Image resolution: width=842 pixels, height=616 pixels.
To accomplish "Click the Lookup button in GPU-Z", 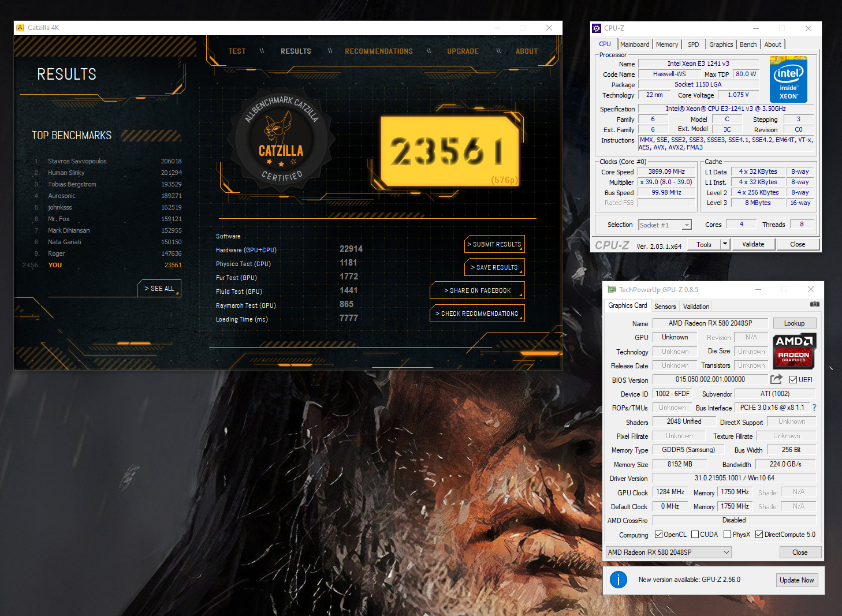I will point(794,323).
